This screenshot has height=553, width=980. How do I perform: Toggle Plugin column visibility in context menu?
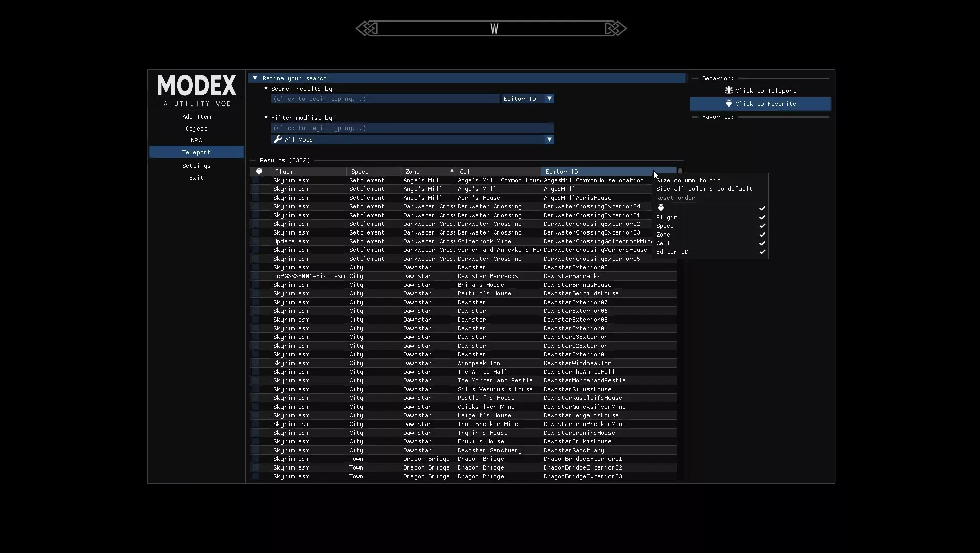tap(710, 217)
